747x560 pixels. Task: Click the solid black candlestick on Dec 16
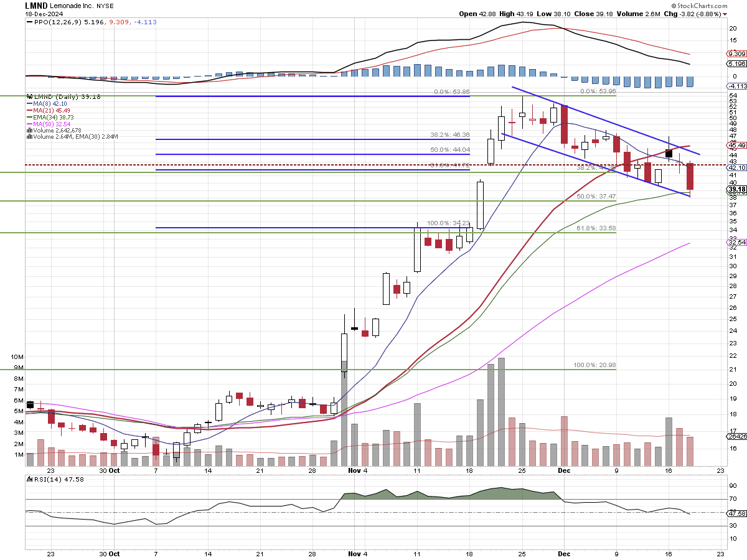coord(669,153)
